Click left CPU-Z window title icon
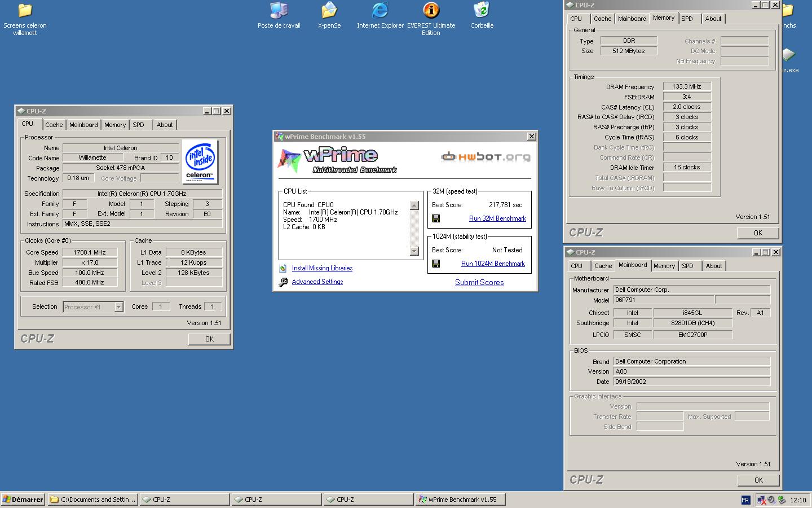 point(21,111)
